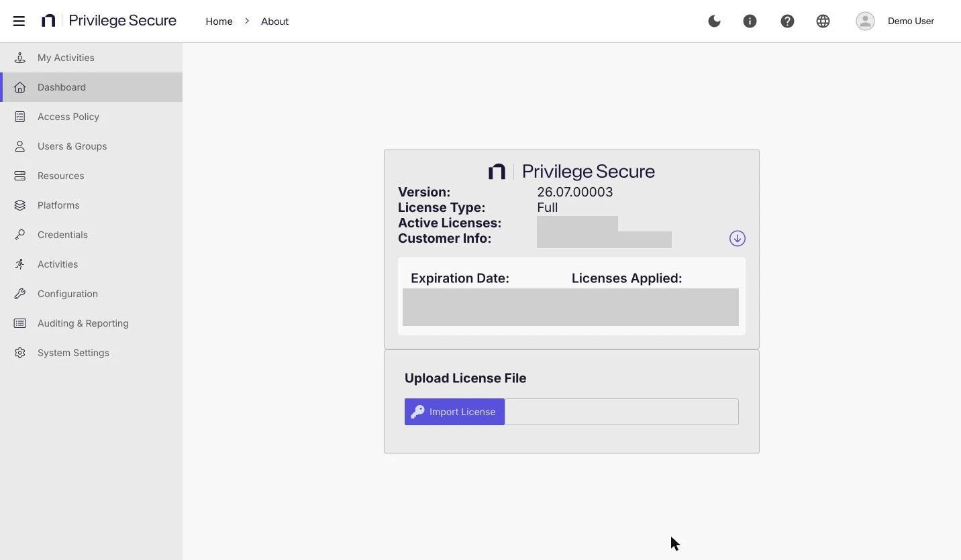Click the My Activities joystick icon
961x560 pixels.
tap(20, 58)
